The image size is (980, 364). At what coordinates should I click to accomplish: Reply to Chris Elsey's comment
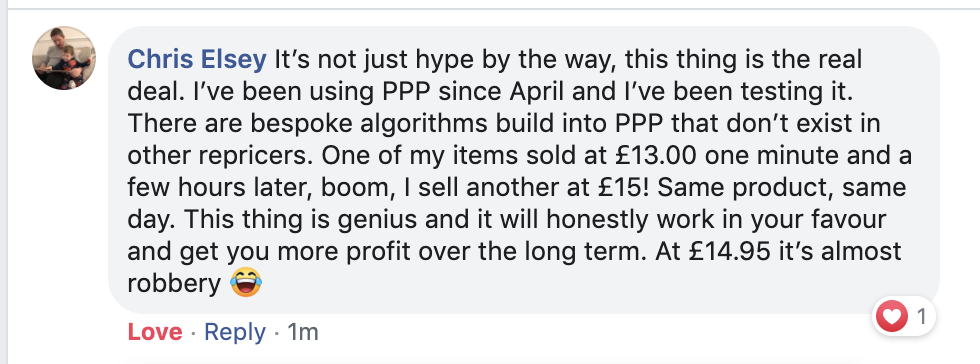tap(235, 332)
